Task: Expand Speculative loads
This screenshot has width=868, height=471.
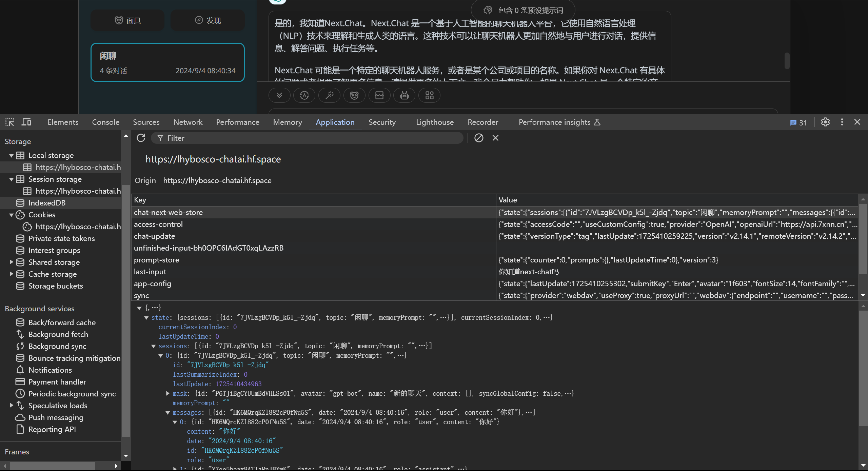Action: coord(12,405)
